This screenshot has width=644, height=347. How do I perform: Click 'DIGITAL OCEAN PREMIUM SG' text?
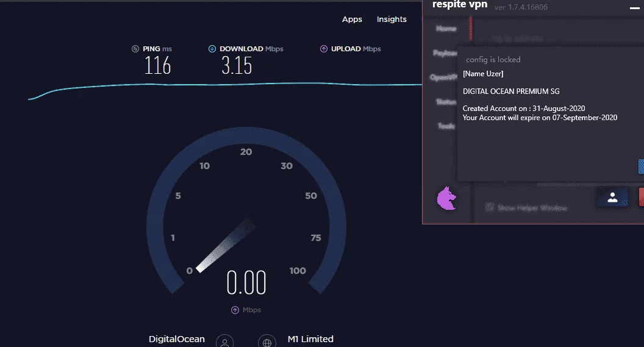coord(511,91)
